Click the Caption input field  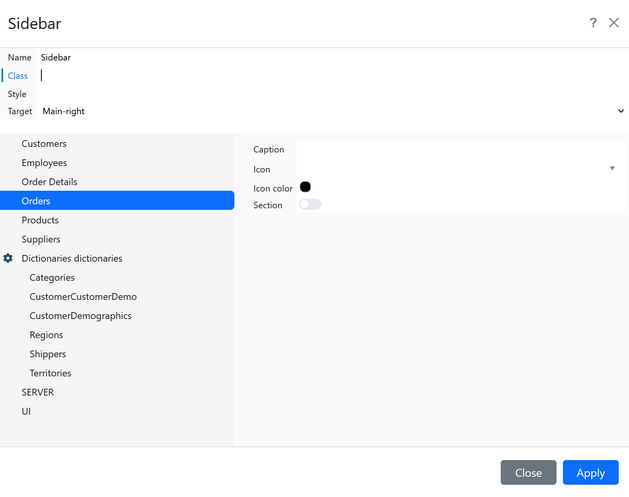pos(460,150)
